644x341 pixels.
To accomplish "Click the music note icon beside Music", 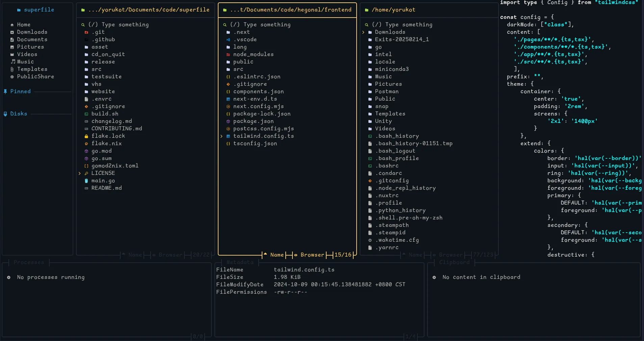I will tap(13, 62).
